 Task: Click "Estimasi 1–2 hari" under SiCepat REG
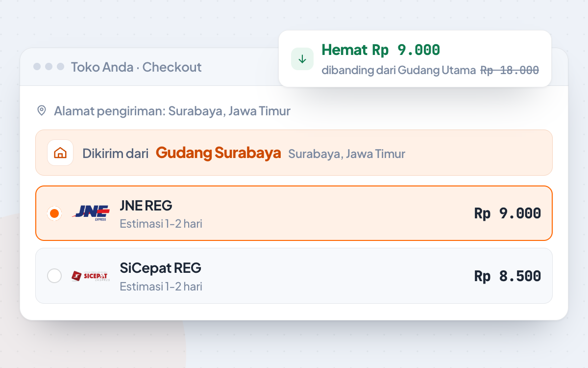[x=161, y=286]
